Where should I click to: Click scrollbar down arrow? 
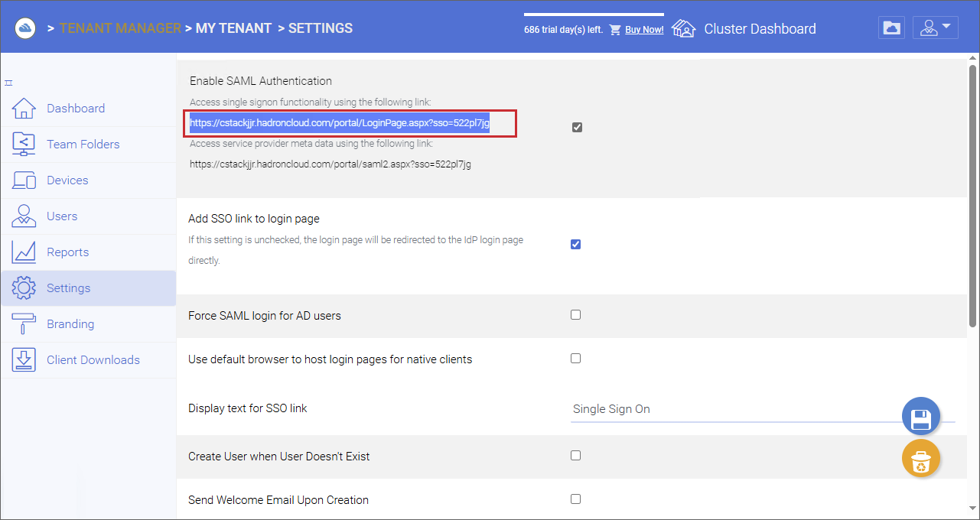tap(973, 508)
